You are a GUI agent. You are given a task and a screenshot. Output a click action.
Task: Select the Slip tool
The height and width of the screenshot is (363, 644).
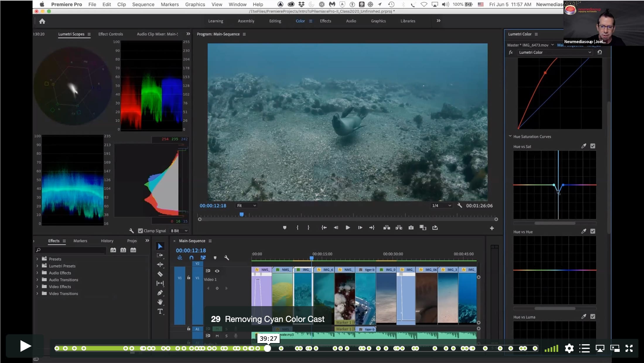click(160, 283)
